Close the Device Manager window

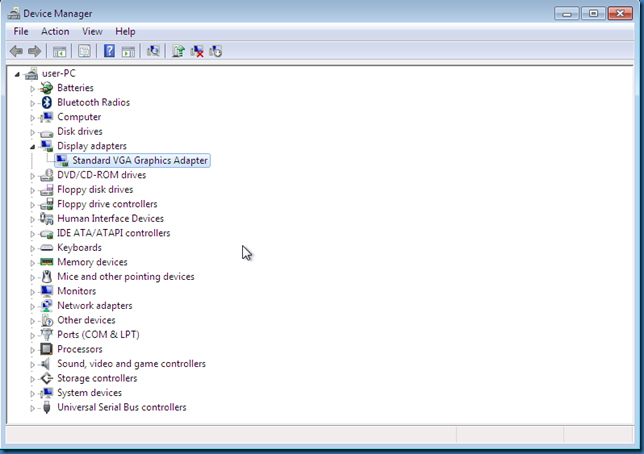(620, 14)
